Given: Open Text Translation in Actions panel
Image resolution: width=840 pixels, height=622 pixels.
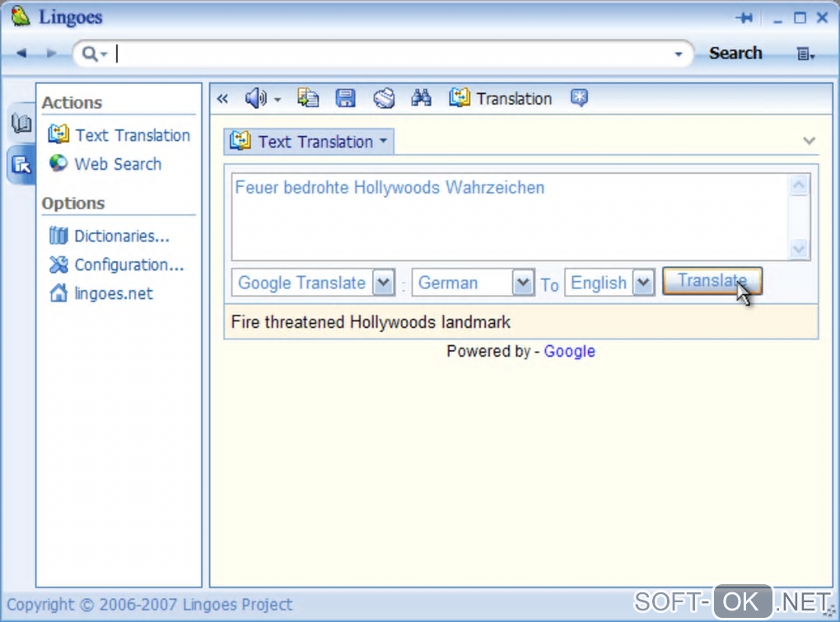Looking at the screenshot, I should pos(119,135).
